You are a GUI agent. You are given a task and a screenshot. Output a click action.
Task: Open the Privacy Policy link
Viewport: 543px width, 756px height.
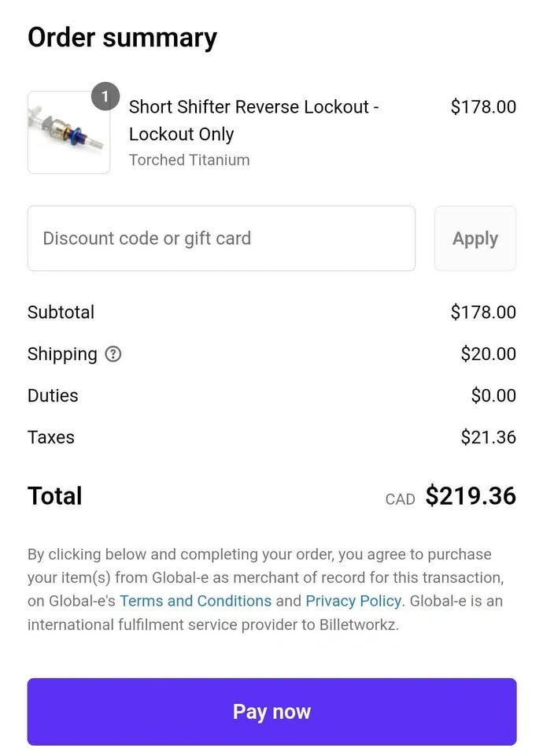coord(353,601)
